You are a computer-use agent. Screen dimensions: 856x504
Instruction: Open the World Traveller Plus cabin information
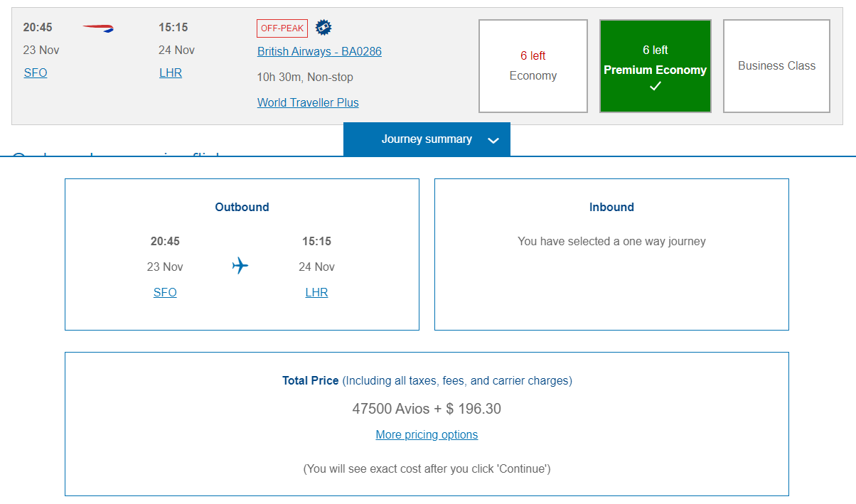pyautogui.click(x=308, y=102)
